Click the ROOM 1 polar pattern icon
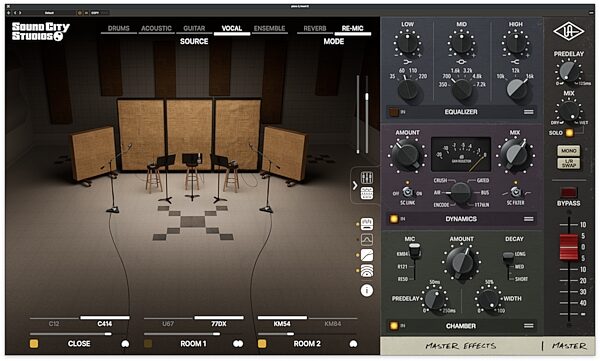This screenshot has height=361, width=600. pos(238,344)
